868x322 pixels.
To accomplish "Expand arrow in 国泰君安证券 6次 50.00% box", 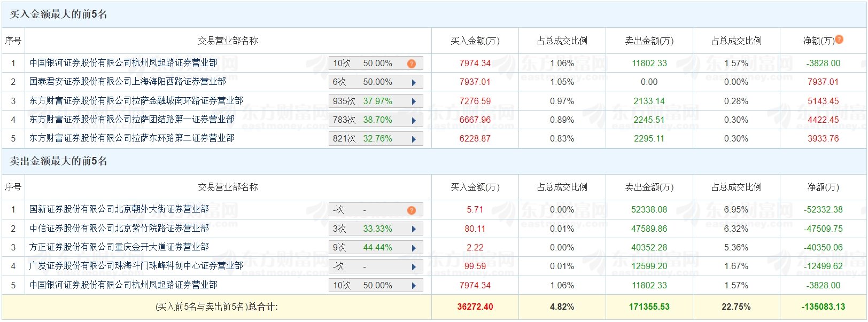I will [x=414, y=82].
